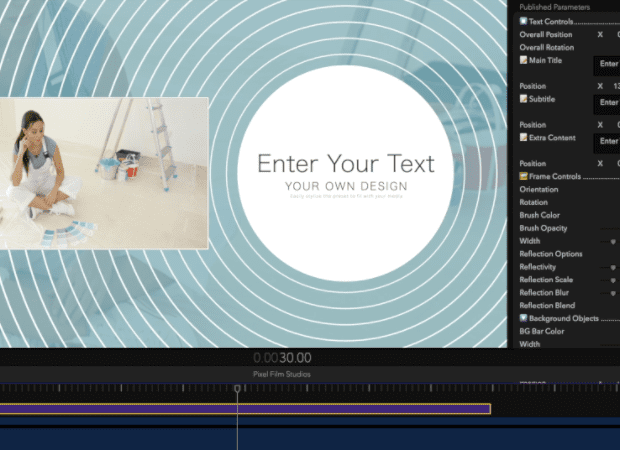Click the Frame Controls label
The height and width of the screenshot is (450, 620).
555,176
